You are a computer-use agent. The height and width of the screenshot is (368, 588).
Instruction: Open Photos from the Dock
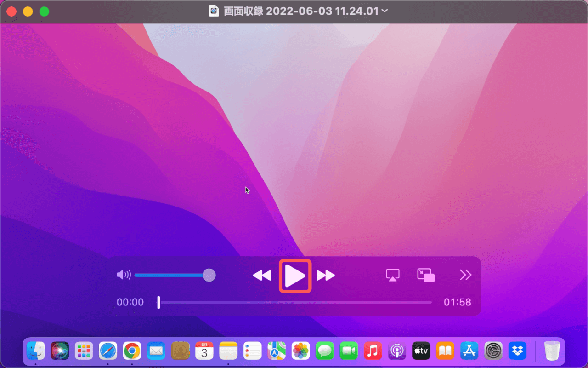click(300, 351)
